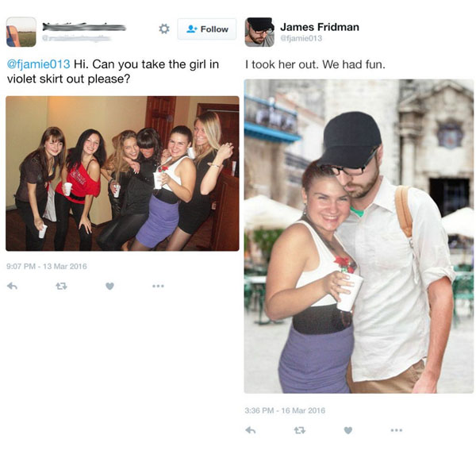Image resolution: width=476 pixels, height=454 pixels.
Task: Open the group party photo
Action: (122, 173)
